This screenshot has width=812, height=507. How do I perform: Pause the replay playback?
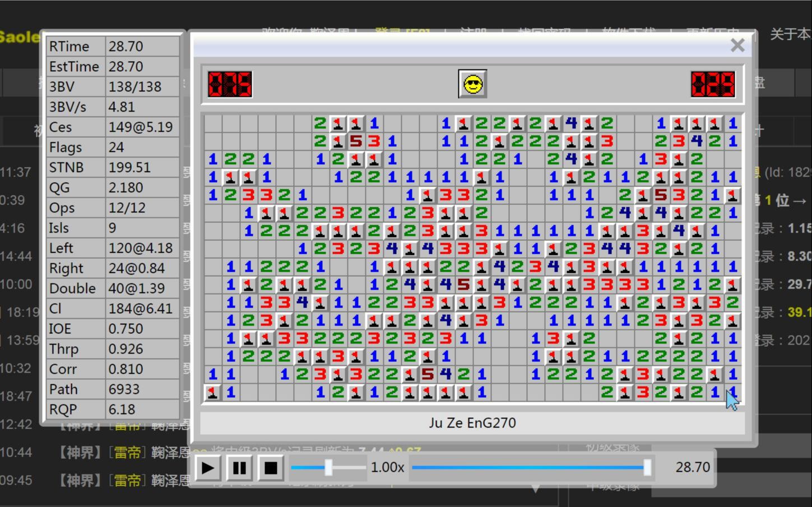tap(239, 468)
